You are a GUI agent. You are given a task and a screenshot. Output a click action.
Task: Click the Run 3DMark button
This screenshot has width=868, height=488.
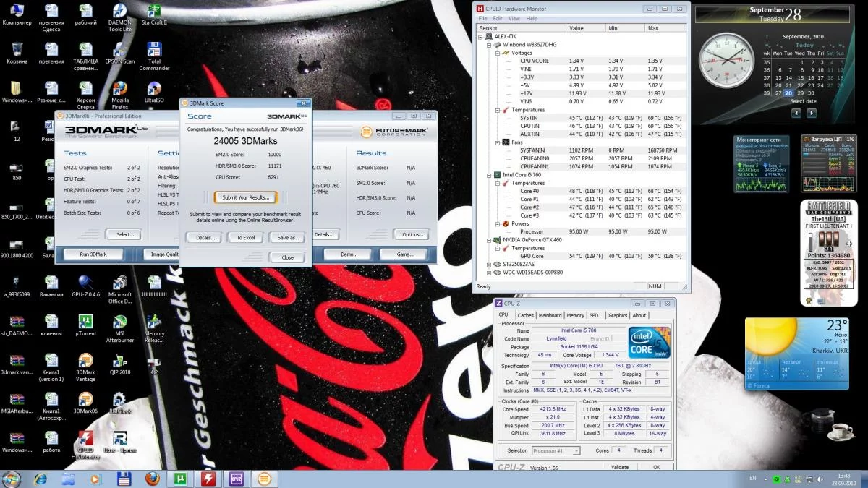coord(93,254)
